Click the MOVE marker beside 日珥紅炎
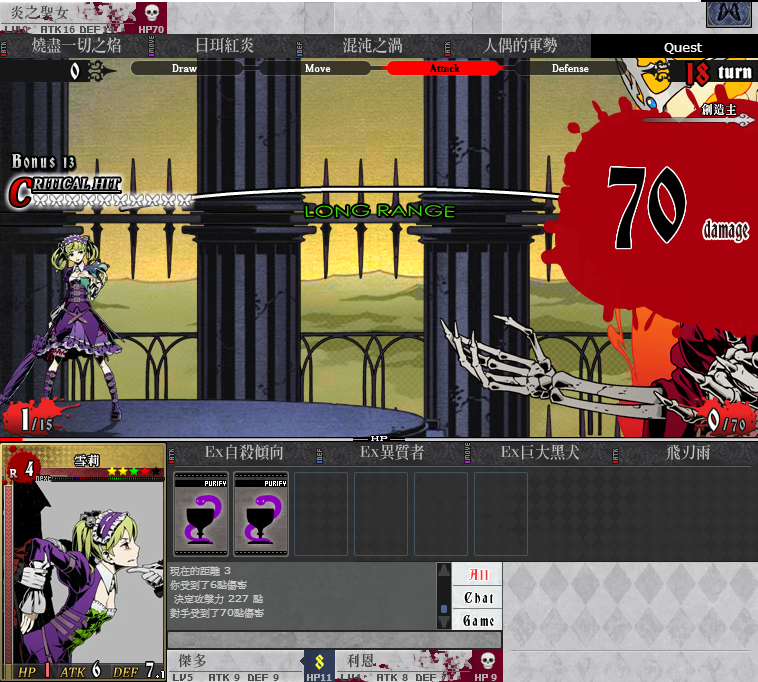758x682 pixels. [x=151, y=46]
